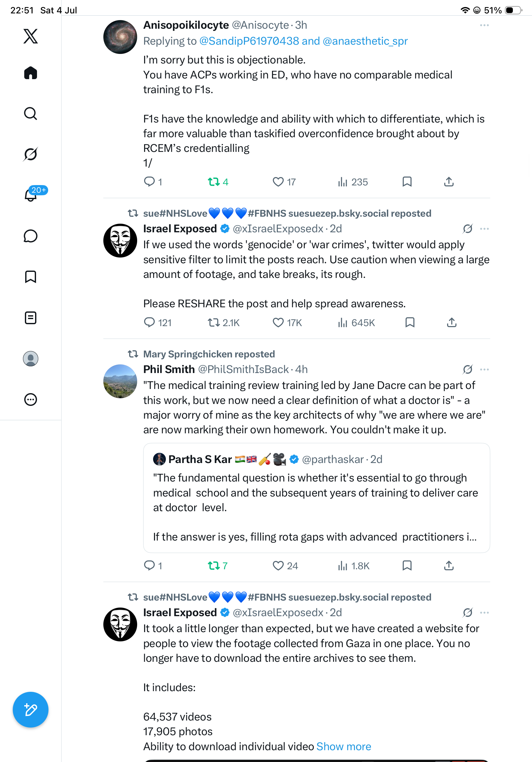Open @anaesthetic_spr mention link

[365, 41]
